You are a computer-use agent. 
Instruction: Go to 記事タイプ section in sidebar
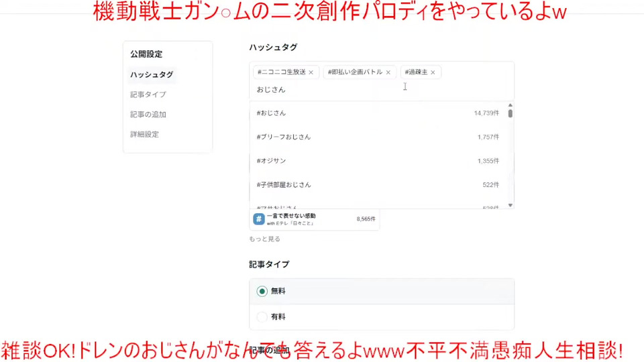point(148,95)
